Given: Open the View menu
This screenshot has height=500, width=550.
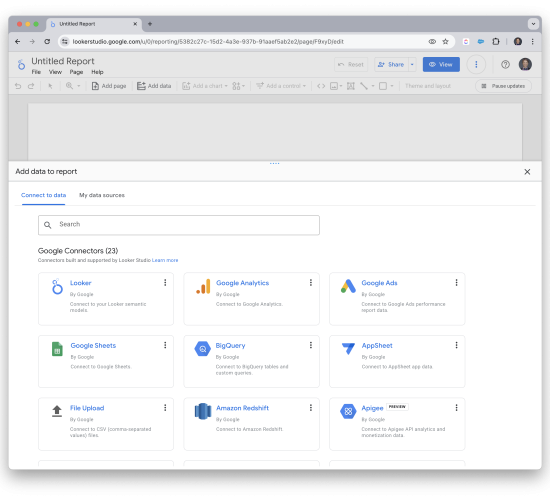Looking at the screenshot, I should click(55, 72).
